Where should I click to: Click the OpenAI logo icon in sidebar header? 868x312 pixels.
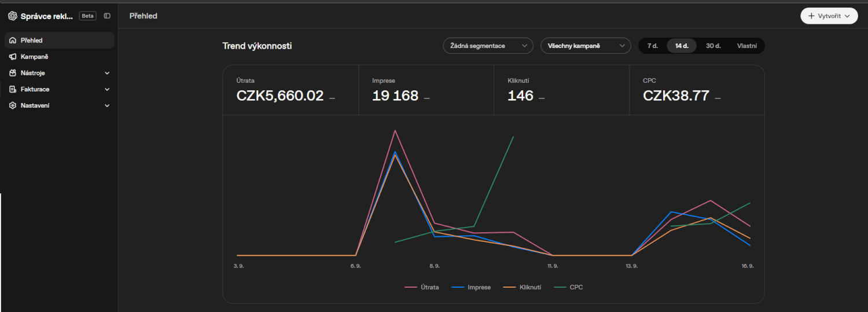tap(13, 16)
